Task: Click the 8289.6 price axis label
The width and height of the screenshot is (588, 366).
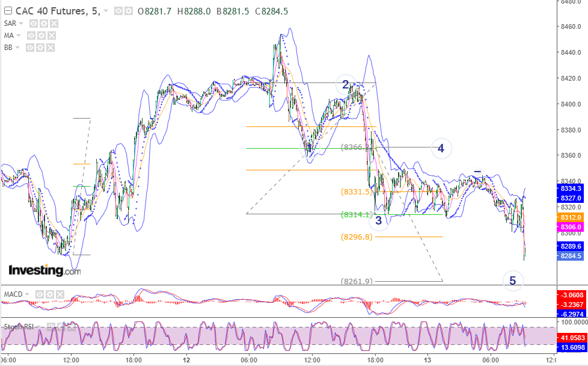Action: (570, 246)
